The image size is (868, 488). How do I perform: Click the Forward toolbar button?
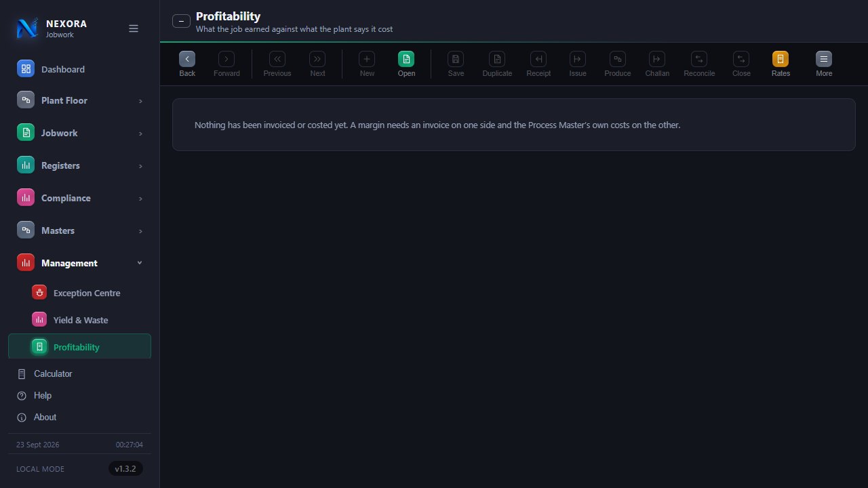click(226, 64)
